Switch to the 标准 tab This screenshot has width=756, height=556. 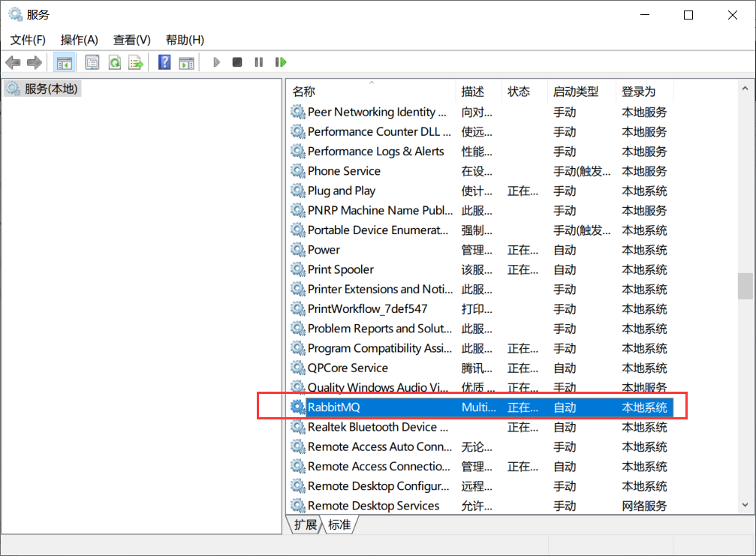point(339,524)
